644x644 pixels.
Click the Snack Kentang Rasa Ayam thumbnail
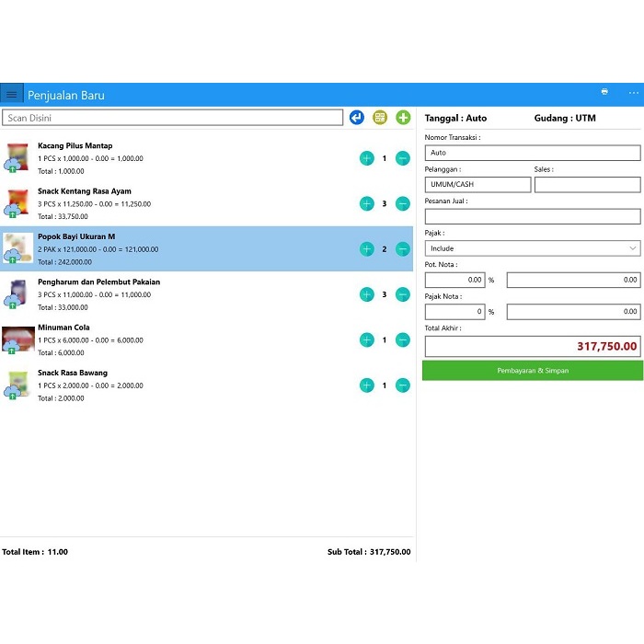click(x=17, y=203)
